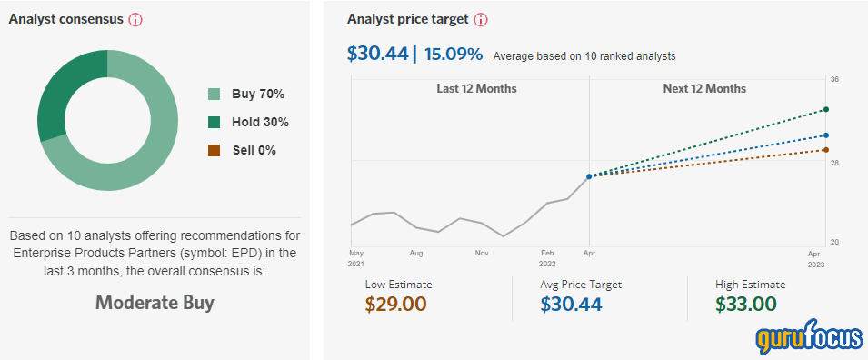The image size is (868, 360).
Task: Click the GuruFocus logo watermark
Action: (809, 336)
